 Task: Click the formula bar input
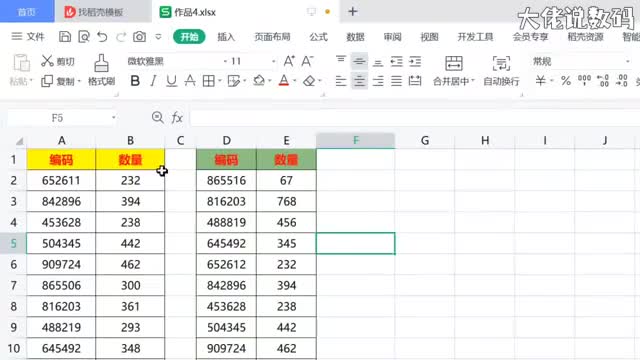coord(414,118)
